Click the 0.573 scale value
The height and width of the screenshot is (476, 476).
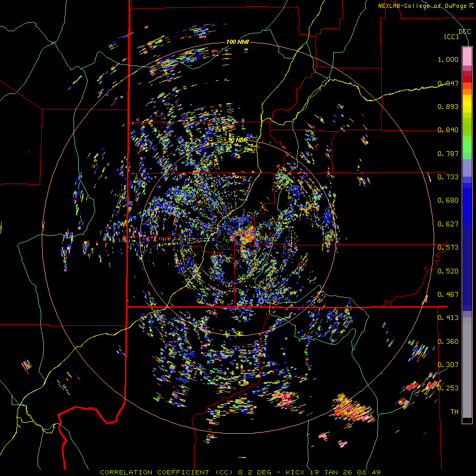448,247
